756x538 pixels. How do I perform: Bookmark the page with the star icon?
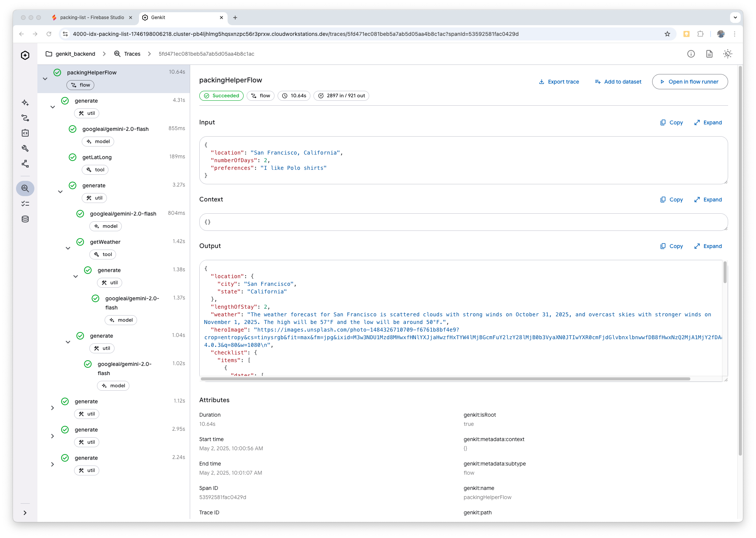pos(667,34)
